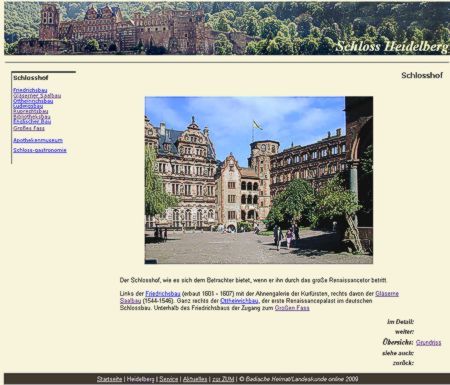Screen dimensions: 450x385
Task: Follow the Großen Fass link in the paragraph
Action: pos(292,308)
